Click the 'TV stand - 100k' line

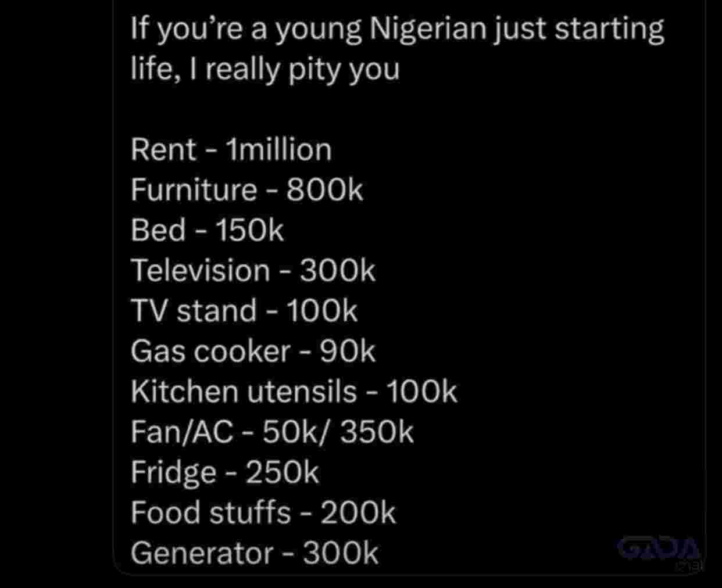pyautogui.click(x=244, y=311)
